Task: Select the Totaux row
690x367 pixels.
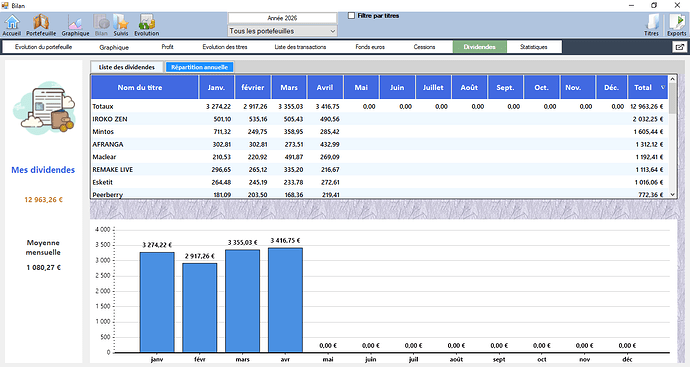Action: point(380,106)
